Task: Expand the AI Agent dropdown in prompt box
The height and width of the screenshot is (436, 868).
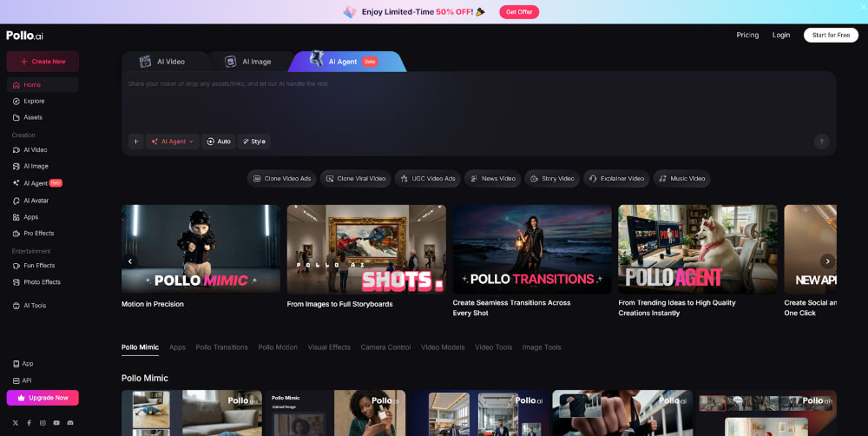Action: click(x=172, y=142)
